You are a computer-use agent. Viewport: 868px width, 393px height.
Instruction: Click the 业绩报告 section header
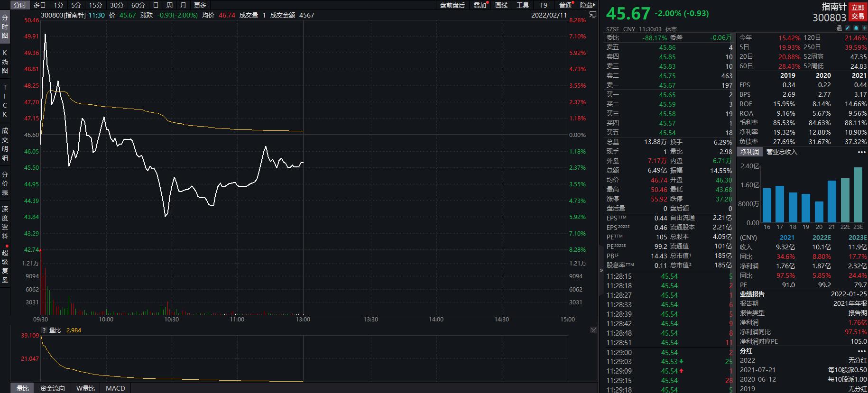pyautogui.click(x=752, y=294)
